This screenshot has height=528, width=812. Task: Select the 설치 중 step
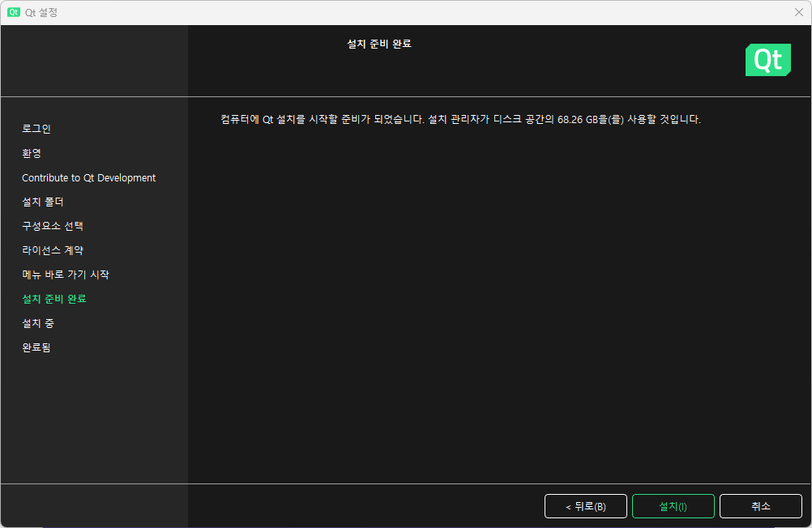tap(38, 323)
